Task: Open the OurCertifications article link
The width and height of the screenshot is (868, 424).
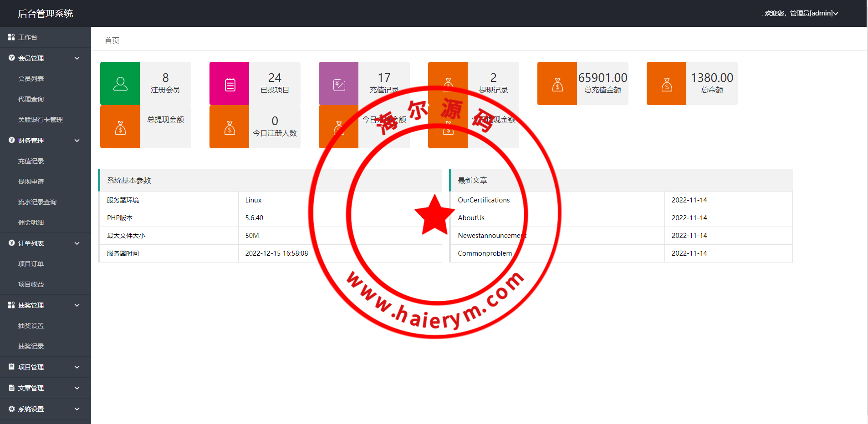Action: click(x=484, y=200)
